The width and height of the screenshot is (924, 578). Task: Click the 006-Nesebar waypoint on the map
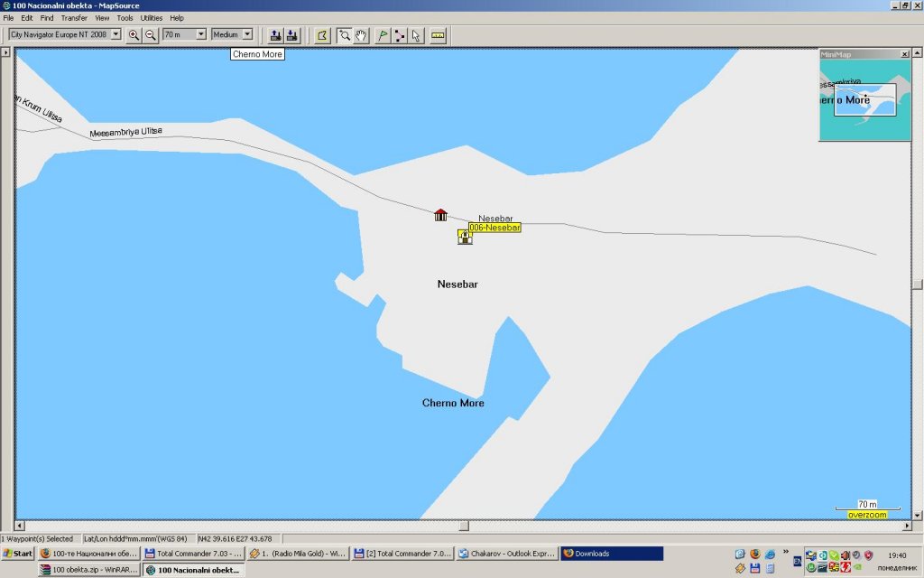(x=465, y=237)
